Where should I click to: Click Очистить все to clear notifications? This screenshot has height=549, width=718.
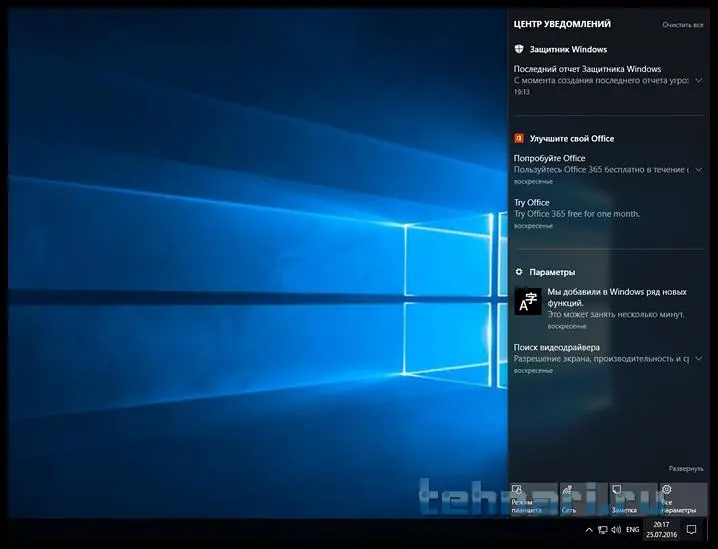point(683,25)
